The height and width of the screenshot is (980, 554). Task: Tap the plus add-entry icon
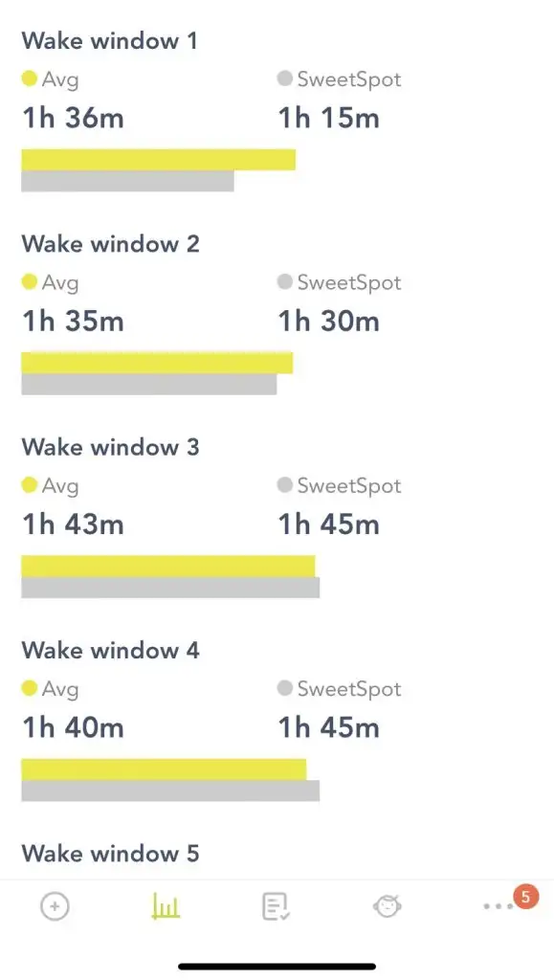55,905
